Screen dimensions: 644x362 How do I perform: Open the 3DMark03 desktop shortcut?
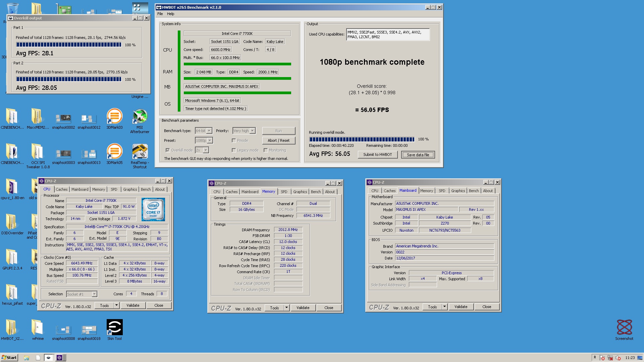click(114, 119)
